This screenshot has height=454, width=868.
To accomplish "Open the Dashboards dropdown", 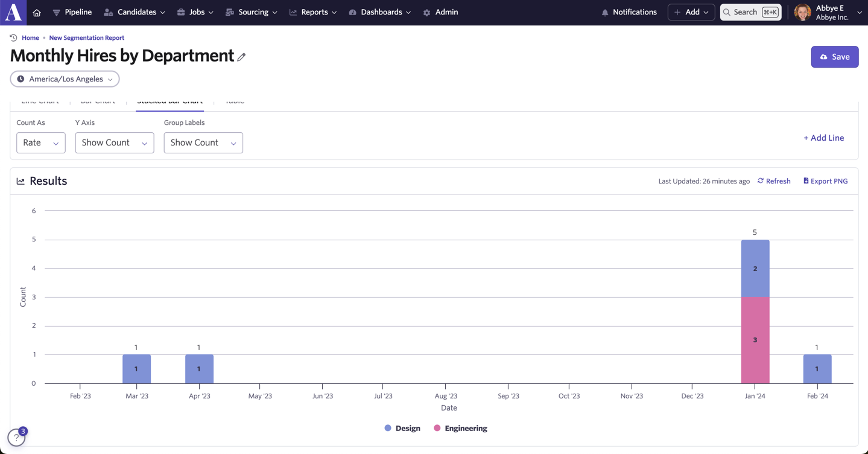I will pyautogui.click(x=380, y=12).
